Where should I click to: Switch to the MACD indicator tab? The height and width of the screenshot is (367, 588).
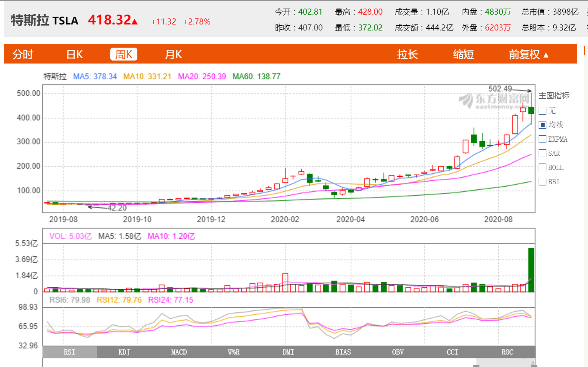179,352
